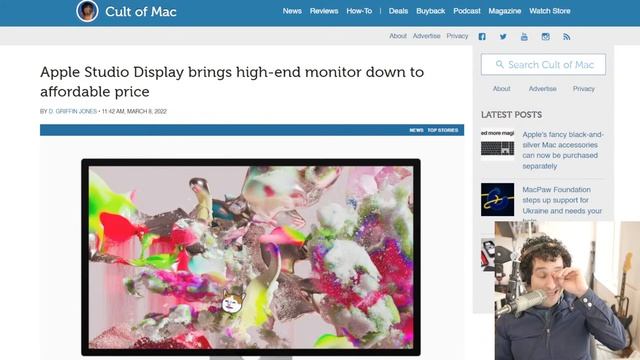Image resolution: width=640 pixels, height=360 pixels.
Task: Open the black-and-silver Mac accessories post
Action: coord(563,150)
